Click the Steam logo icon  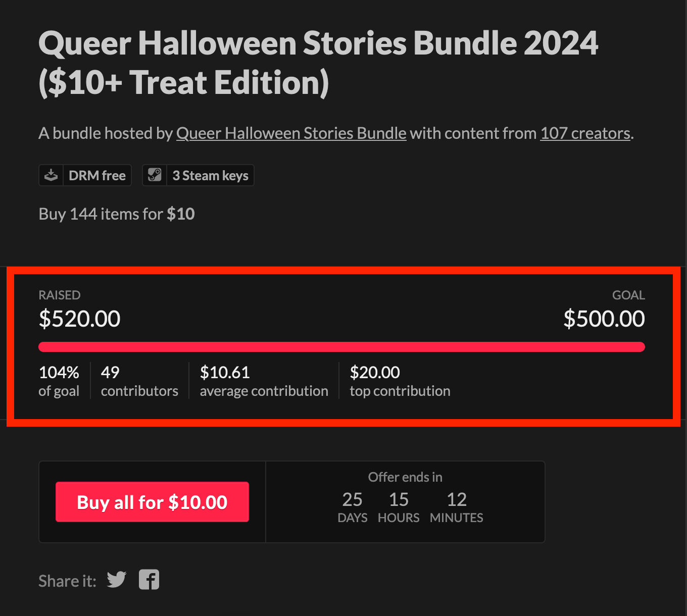click(155, 175)
